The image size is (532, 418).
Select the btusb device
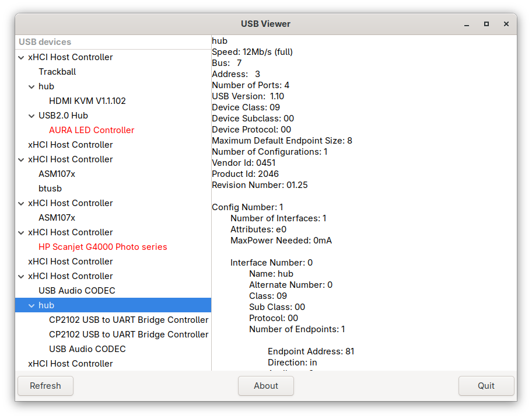click(50, 189)
